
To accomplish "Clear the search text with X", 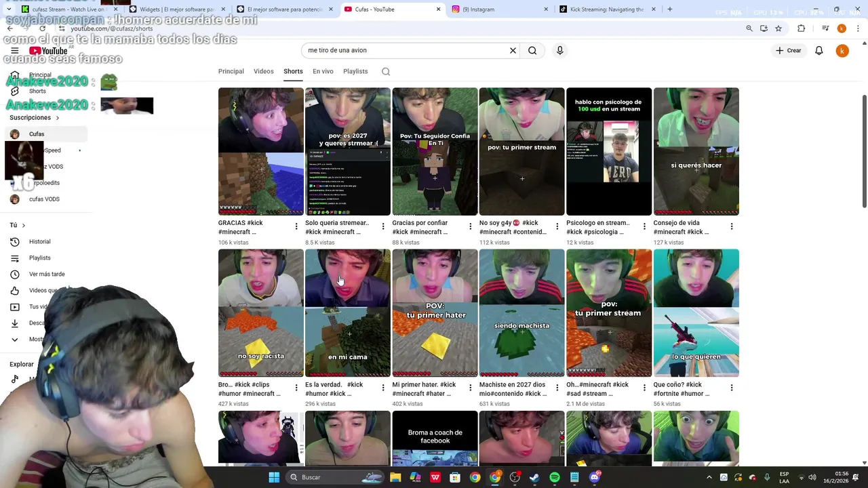I will [513, 50].
